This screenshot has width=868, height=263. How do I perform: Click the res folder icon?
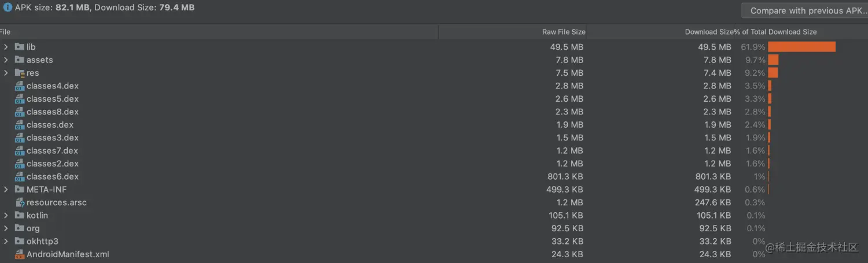[19, 73]
